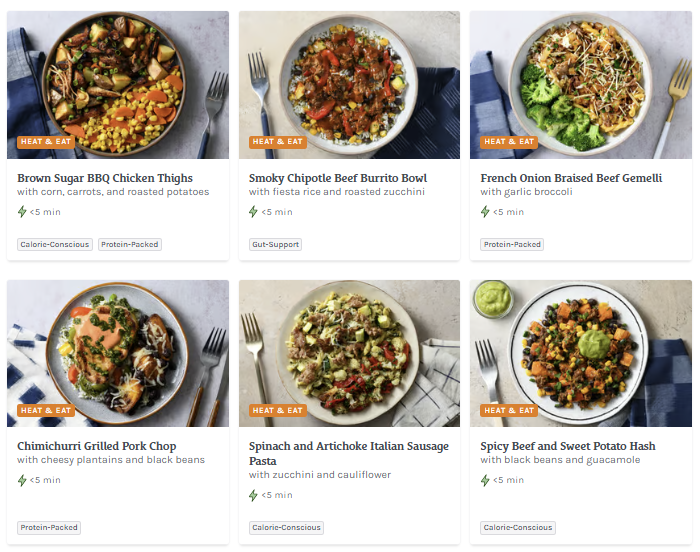Click the lightning icon under Spinach and Artichoke Pasta

pos(254,495)
